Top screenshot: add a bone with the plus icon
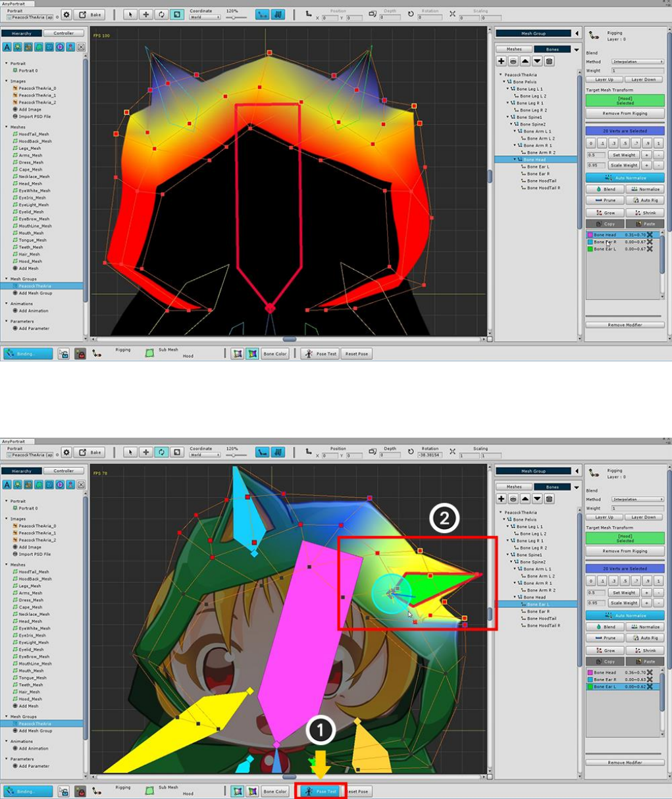This screenshot has height=799, width=672. tap(502, 61)
